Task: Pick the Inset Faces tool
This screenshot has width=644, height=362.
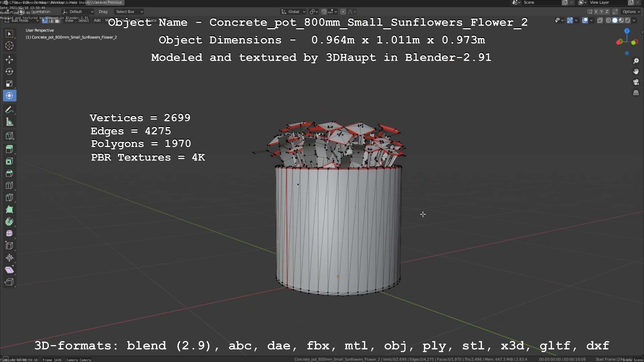Action: tap(9, 161)
